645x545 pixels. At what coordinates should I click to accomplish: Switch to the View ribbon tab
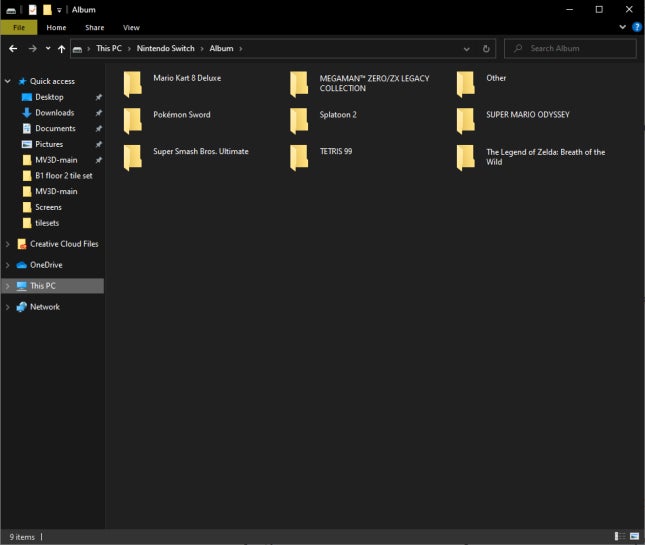(131, 28)
